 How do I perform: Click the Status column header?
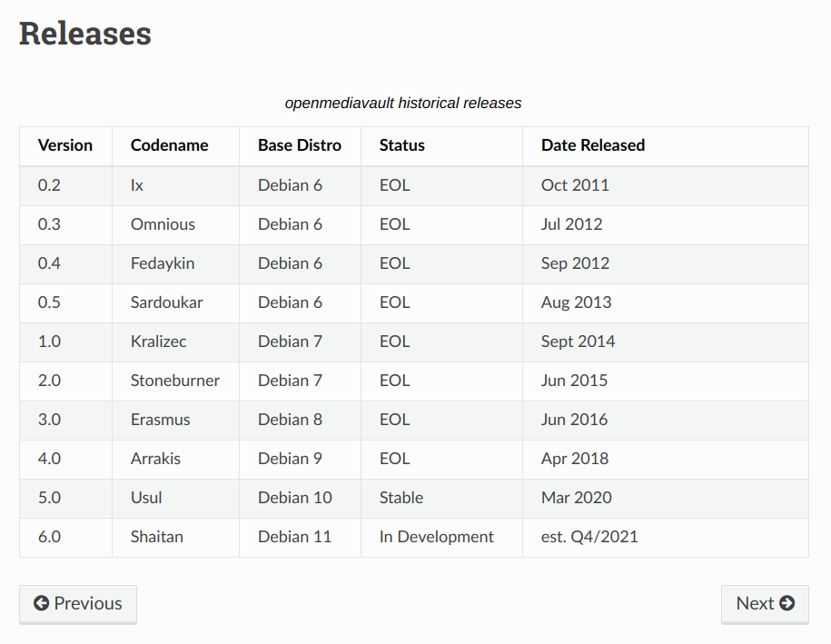401,145
